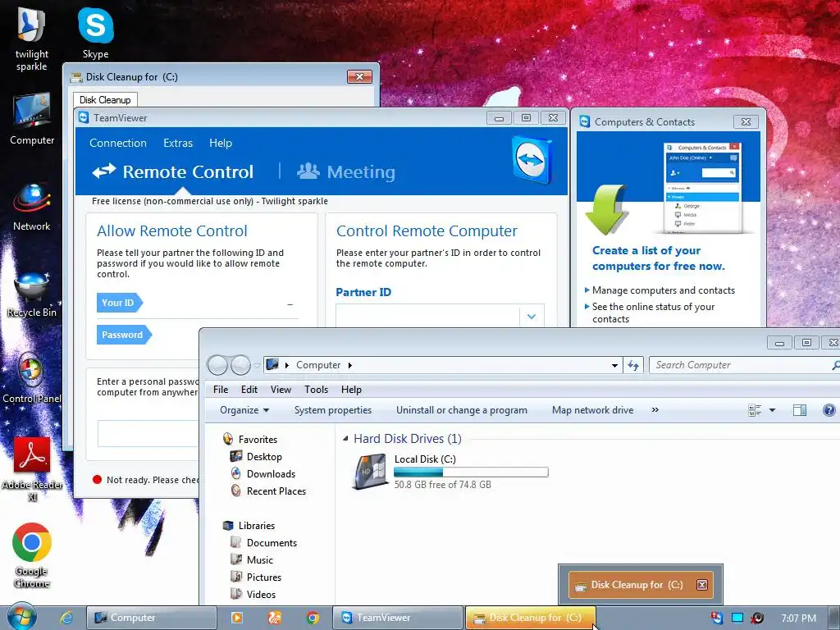This screenshot has height=630, width=840.
Task: Click the shield flag tray icon
Action: tap(717, 618)
